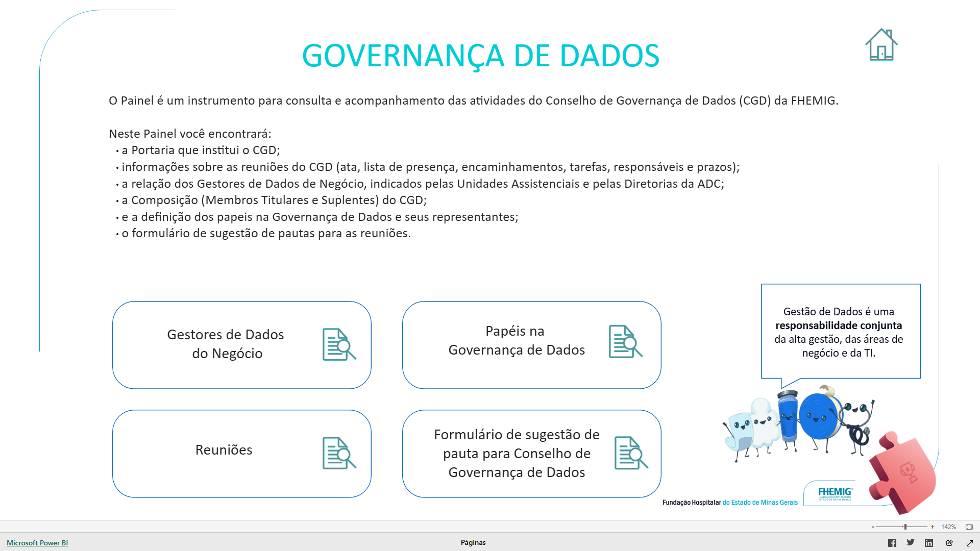
Task: Click the zoom in plus button
Action: 933,527
